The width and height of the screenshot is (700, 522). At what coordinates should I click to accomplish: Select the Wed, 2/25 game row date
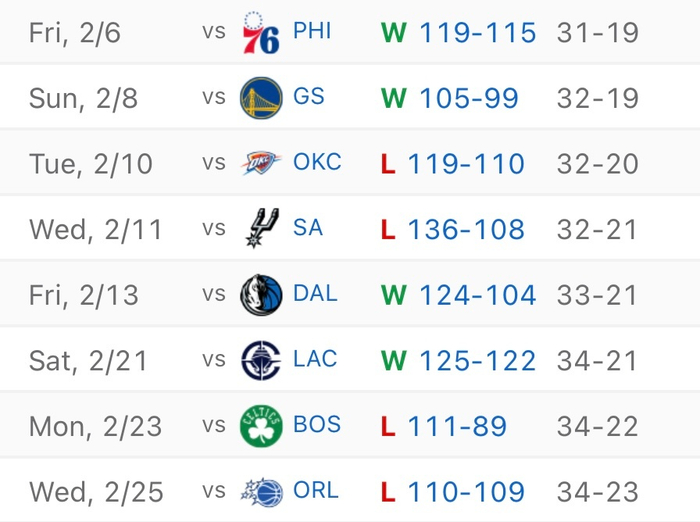97,492
